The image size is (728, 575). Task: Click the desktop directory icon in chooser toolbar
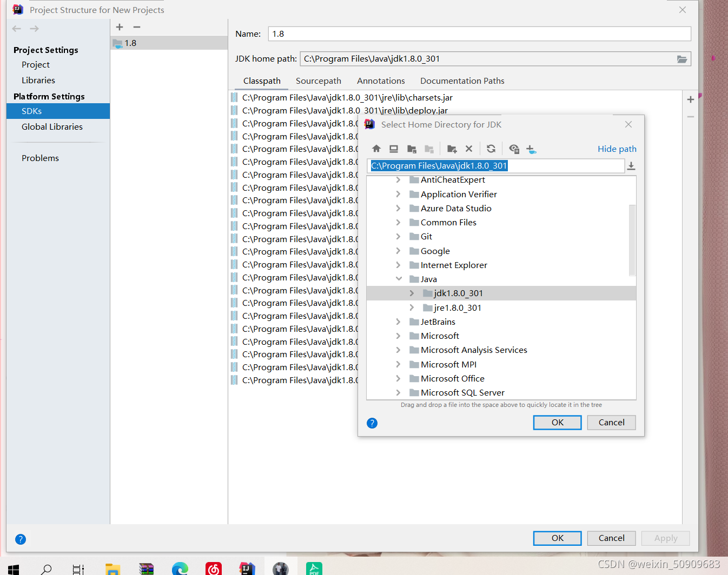394,149
